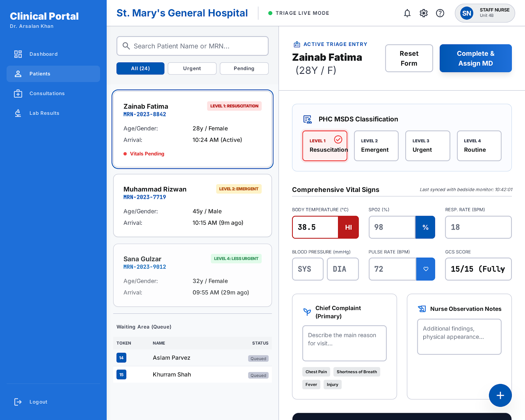The width and height of the screenshot is (525, 420).
Task: Open Sana Gulzar patient card
Action: 193,275
